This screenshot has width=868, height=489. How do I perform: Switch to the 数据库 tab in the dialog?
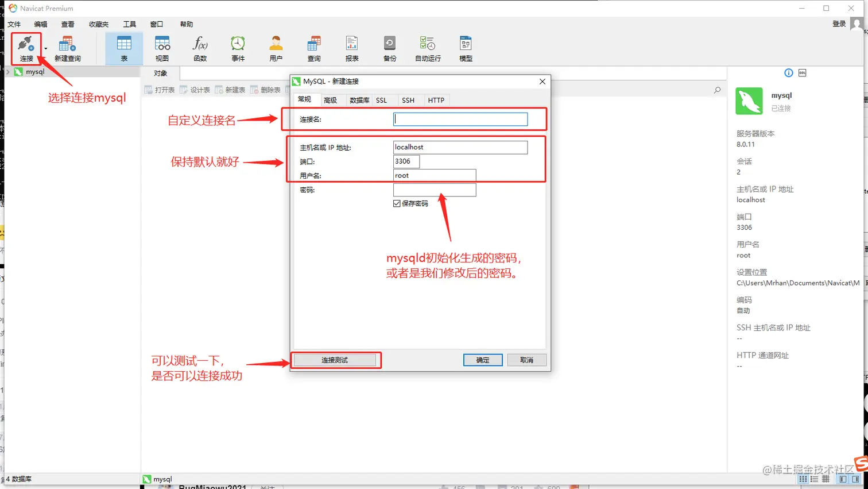[x=359, y=100]
